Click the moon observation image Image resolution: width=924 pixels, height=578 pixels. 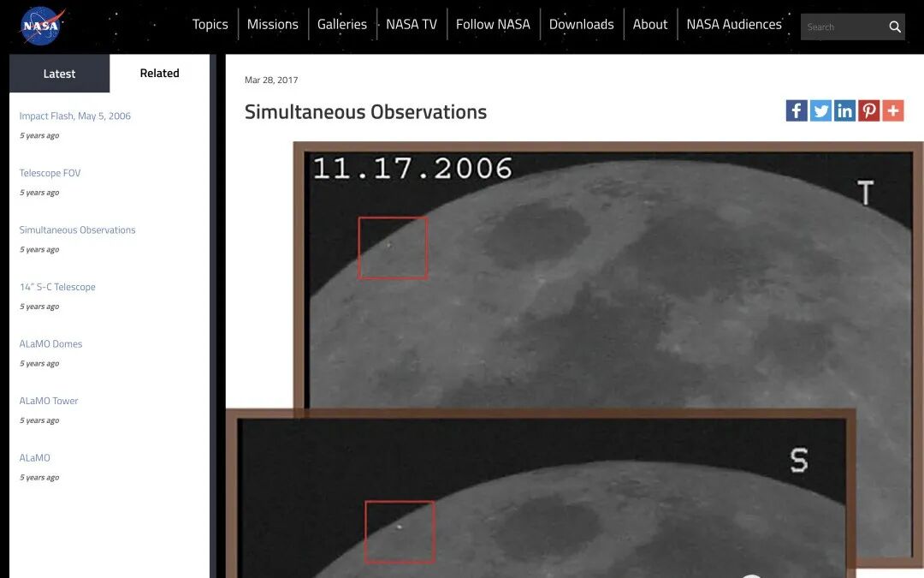point(575,360)
